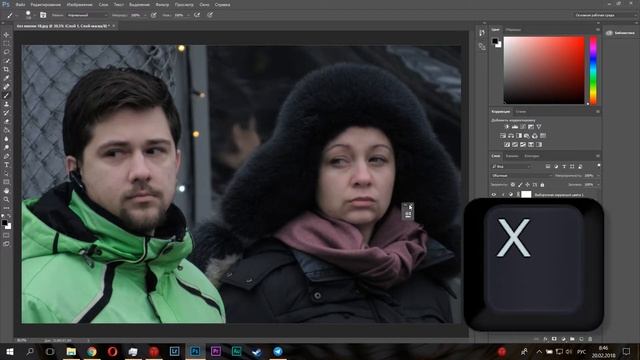Switch to the Каналы tab

point(512,156)
